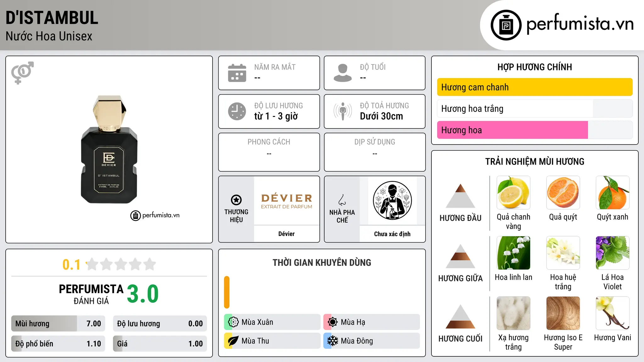Viewport: 644px width, 362px height.
Task: Click the five-star rating row
Action: (121, 264)
